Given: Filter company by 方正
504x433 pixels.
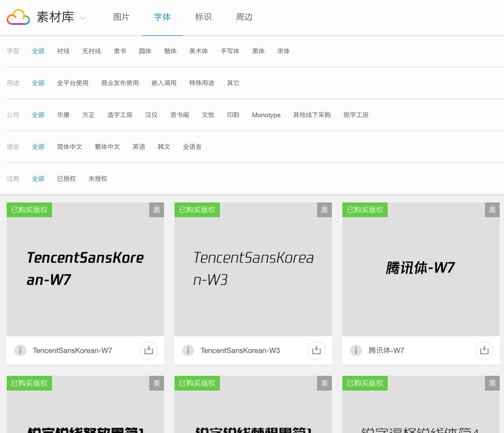Looking at the screenshot, I should point(88,115).
